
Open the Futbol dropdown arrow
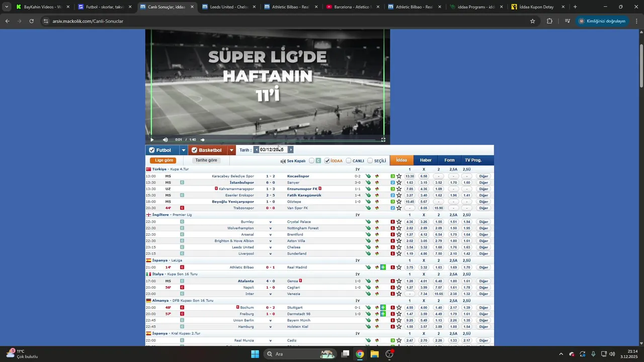coord(184,150)
